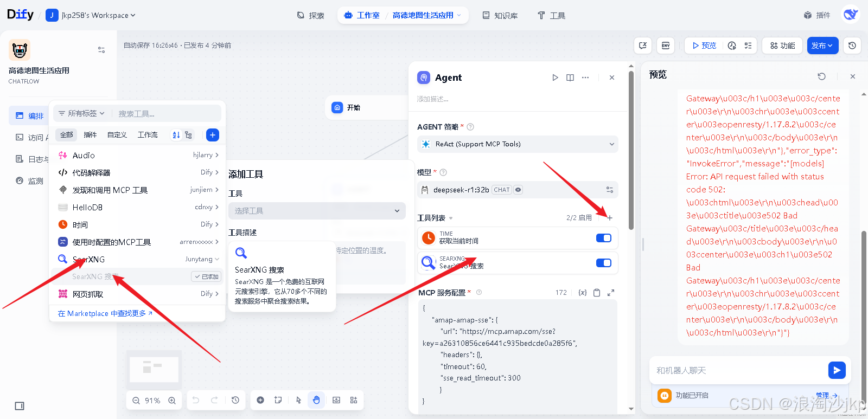Click blue plus in tool picker
868x419 pixels.
click(213, 135)
